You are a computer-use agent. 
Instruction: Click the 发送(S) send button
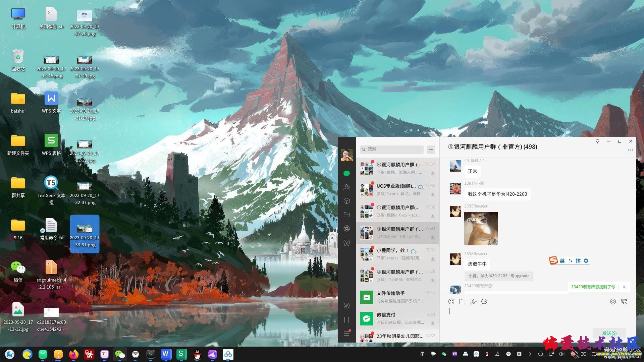[609, 333]
